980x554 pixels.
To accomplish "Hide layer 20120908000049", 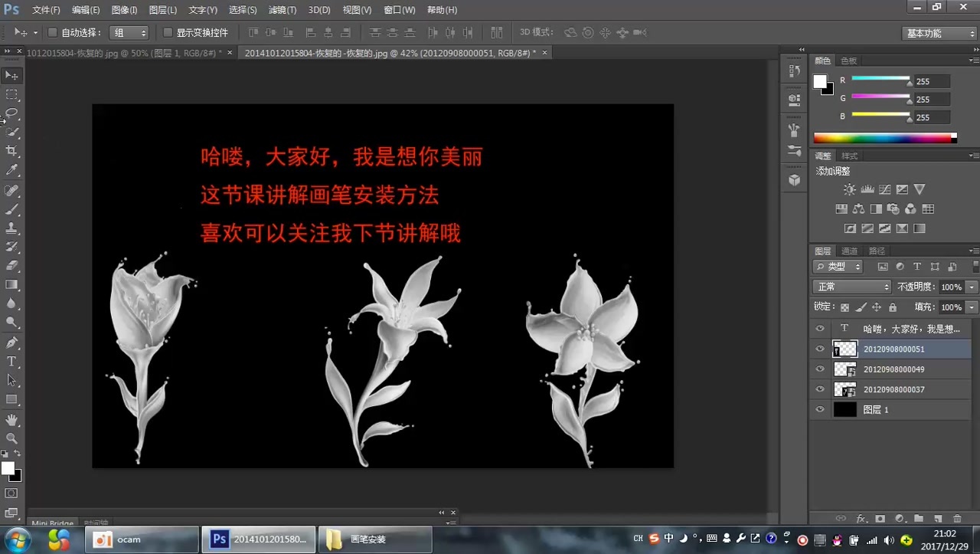I will [820, 369].
